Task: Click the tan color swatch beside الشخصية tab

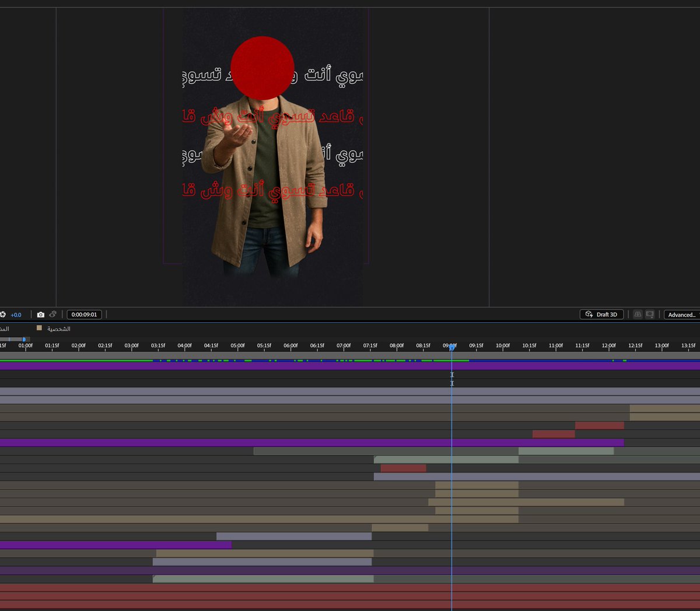Action: pyautogui.click(x=40, y=328)
